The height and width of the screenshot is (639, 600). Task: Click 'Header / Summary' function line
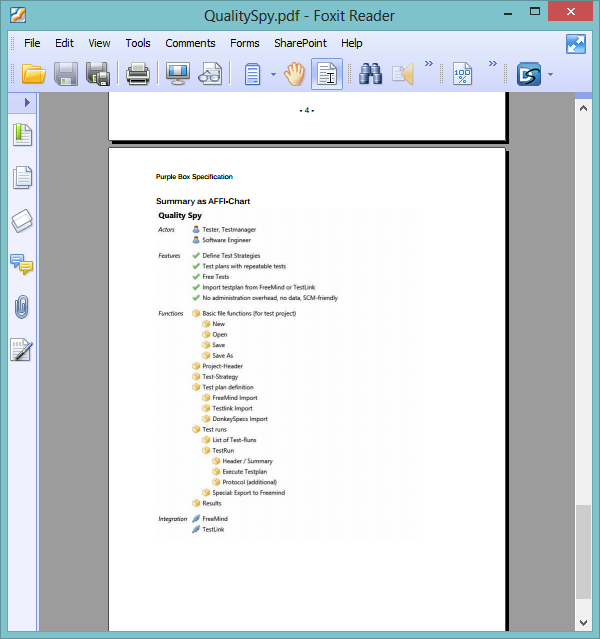(x=247, y=461)
